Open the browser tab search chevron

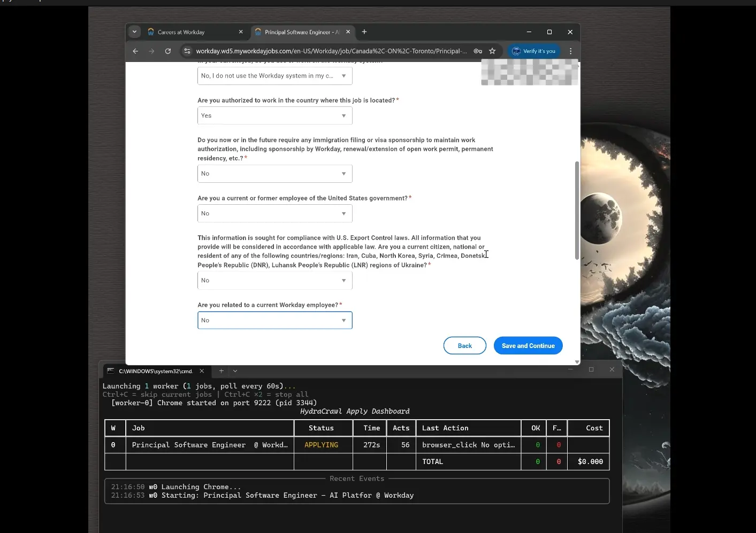[134, 32]
